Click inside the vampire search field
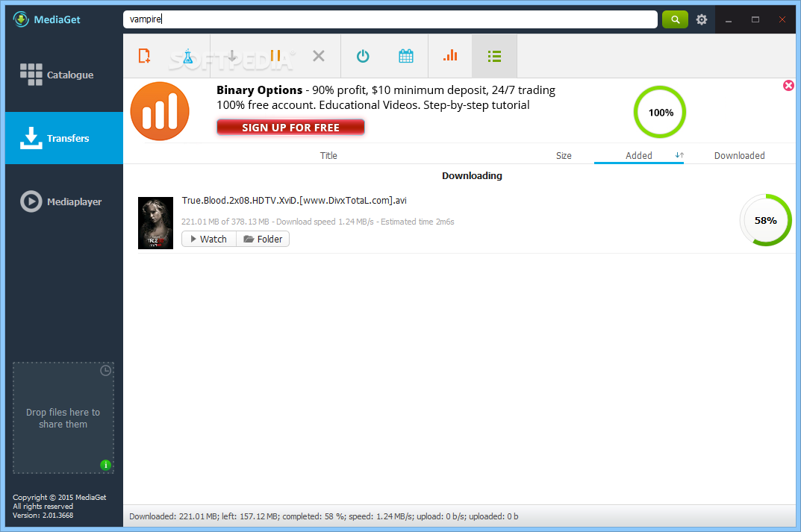Screen dimensions: 801x532 click(x=390, y=19)
